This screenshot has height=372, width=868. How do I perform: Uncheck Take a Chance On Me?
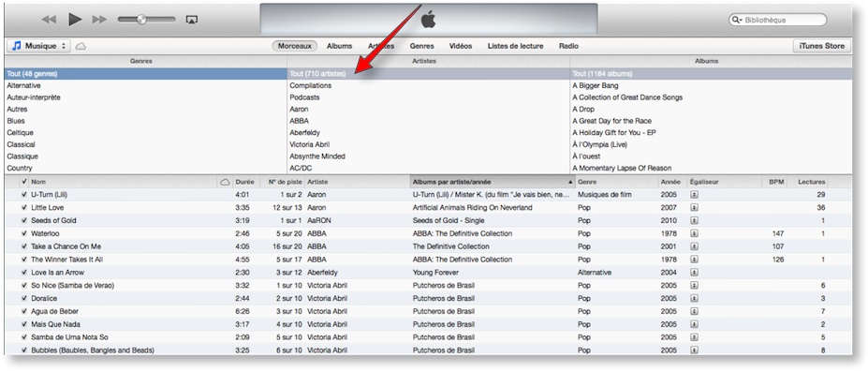23,246
